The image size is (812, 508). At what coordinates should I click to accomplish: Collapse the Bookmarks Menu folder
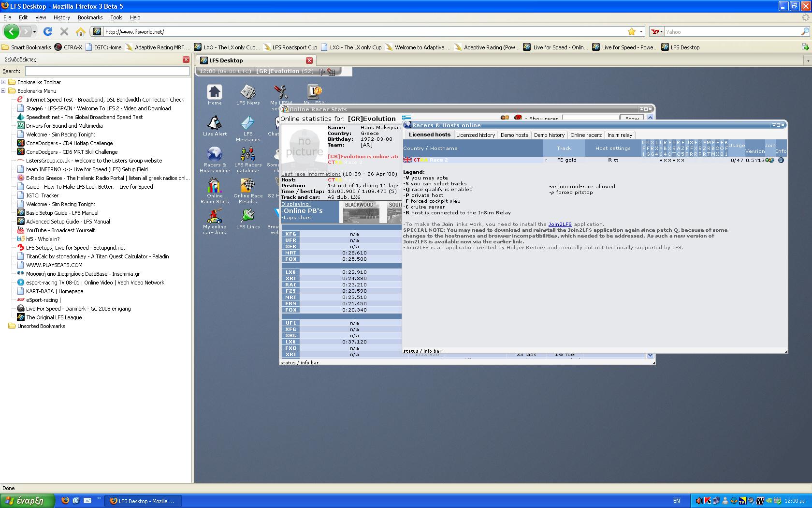click(x=3, y=91)
